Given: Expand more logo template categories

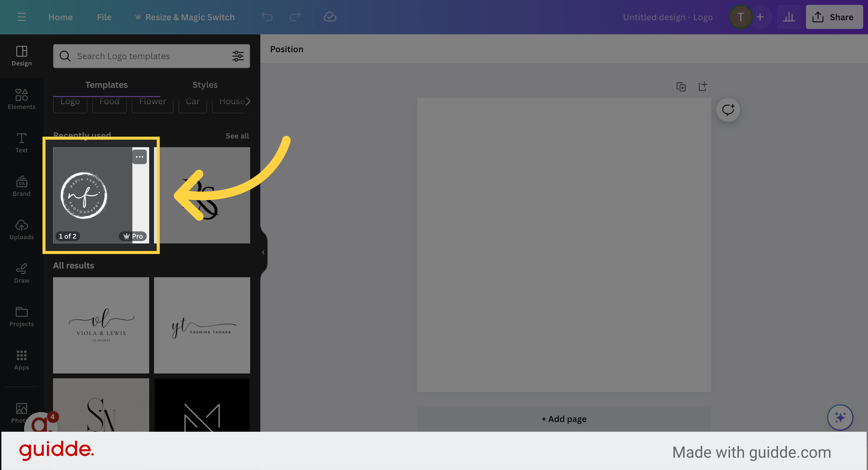Looking at the screenshot, I should click(x=248, y=101).
